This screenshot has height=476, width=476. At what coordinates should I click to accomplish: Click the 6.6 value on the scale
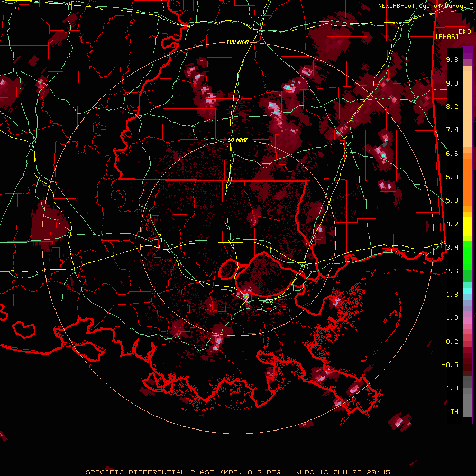(x=452, y=153)
